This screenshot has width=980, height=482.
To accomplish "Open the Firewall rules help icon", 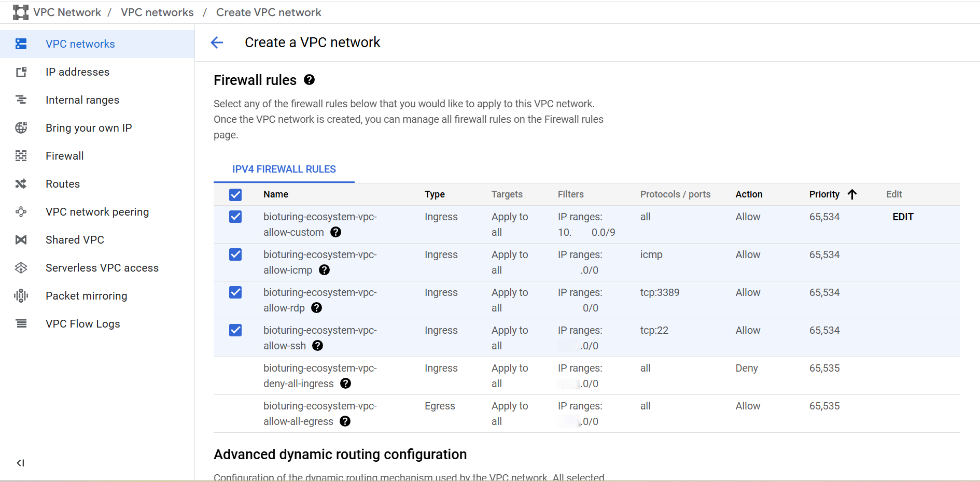I will pos(309,80).
